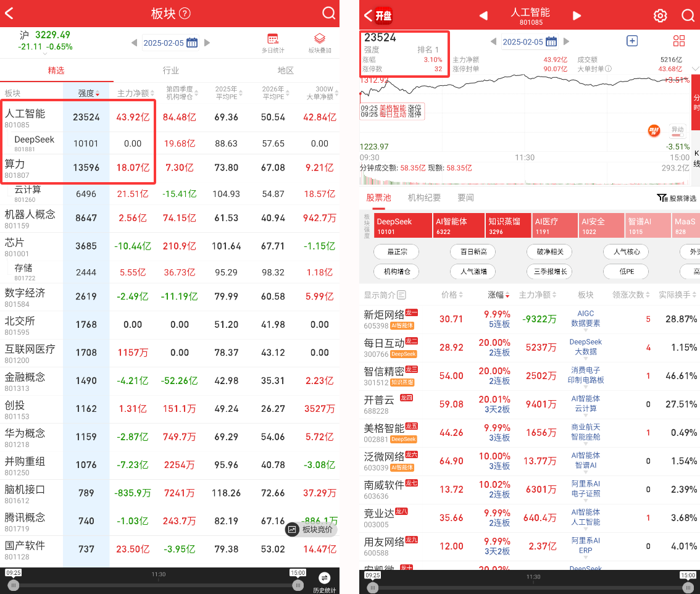Switch to the 行业 tab
The height and width of the screenshot is (594, 700).
170,70
